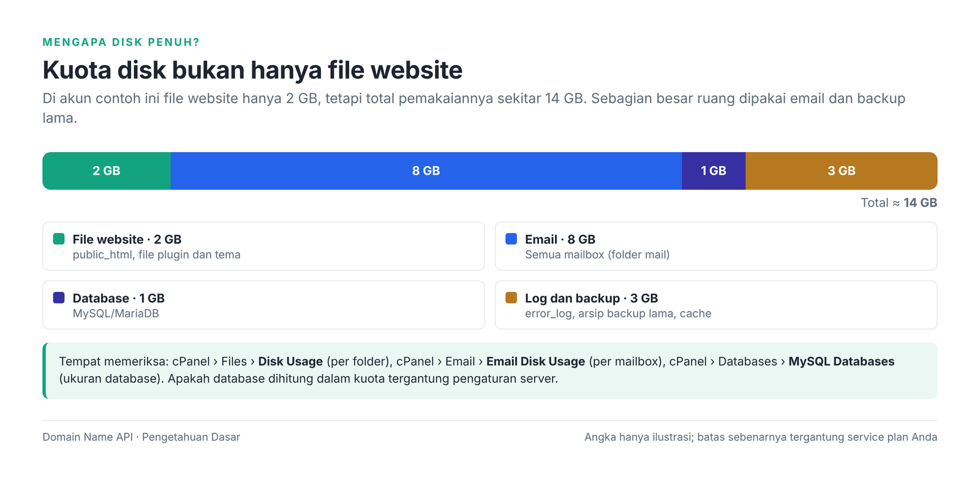This screenshot has width=980, height=480.
Task: Click the brown Log dan backup swatch
Action: coord(511,298)
